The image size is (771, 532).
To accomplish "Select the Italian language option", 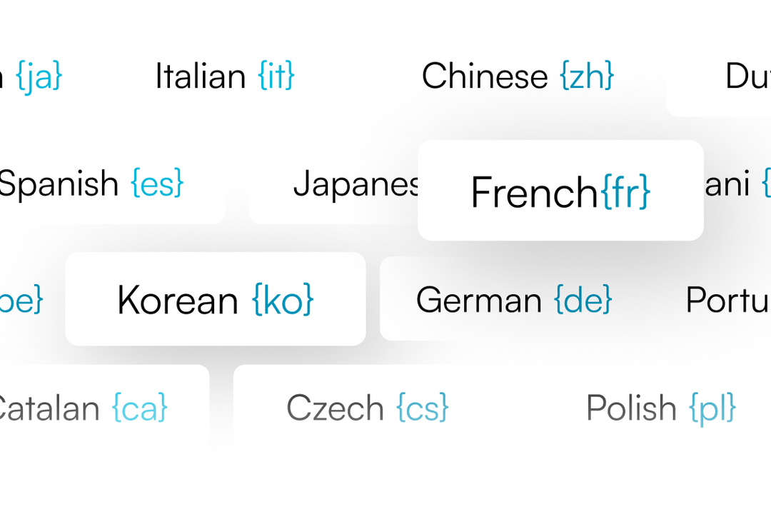I will tap(224, 76).
